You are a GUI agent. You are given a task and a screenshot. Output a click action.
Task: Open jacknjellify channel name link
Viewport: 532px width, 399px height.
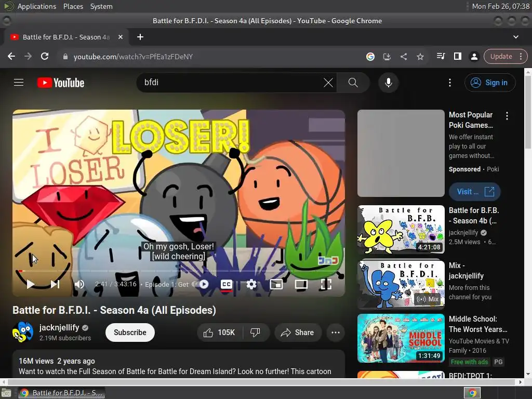[x=59, y=327]
